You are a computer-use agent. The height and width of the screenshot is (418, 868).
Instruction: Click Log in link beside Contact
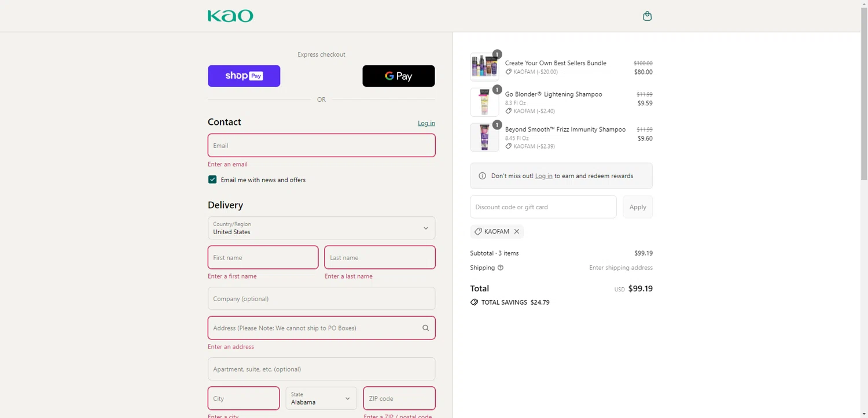pyautogui.click(x=426, y=123)
